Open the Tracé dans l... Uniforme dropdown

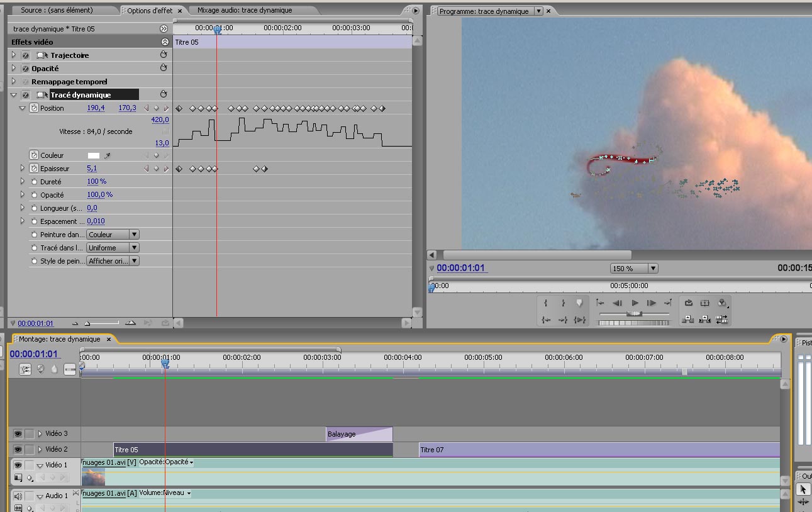[x=113, y=248]
